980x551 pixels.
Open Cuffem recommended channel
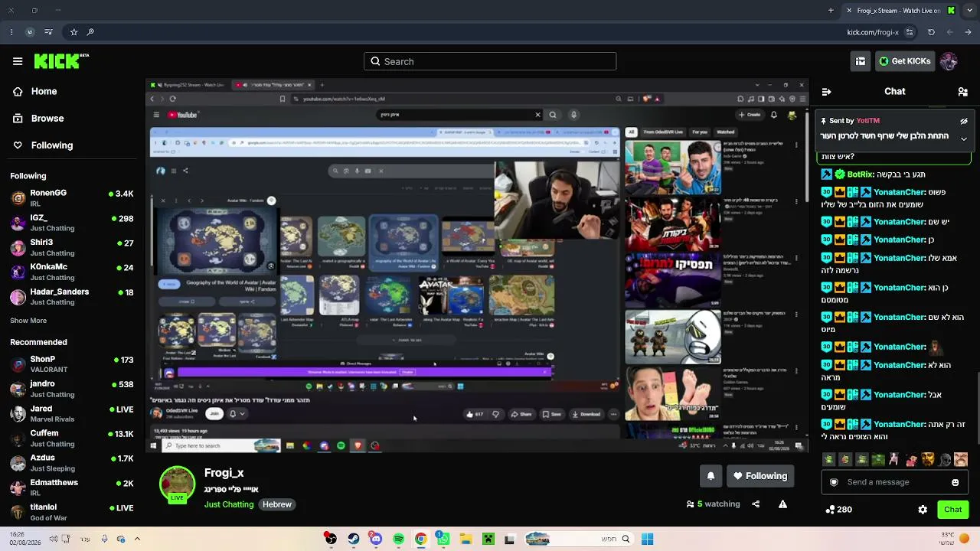73,438
